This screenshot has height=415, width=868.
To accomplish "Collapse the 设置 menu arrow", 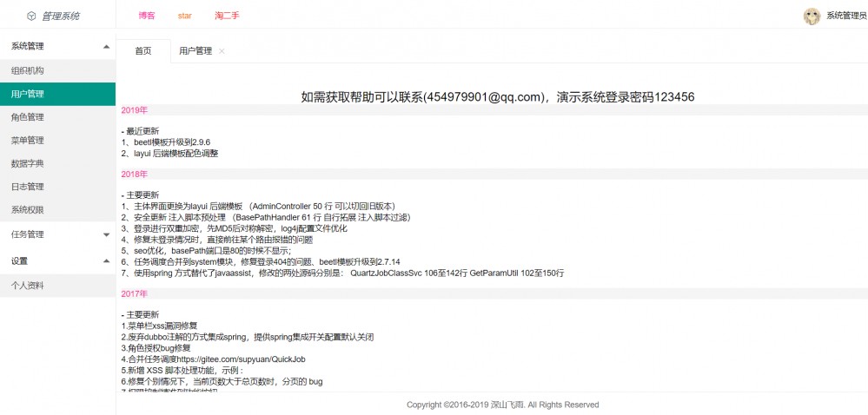I will click(106, 260).
